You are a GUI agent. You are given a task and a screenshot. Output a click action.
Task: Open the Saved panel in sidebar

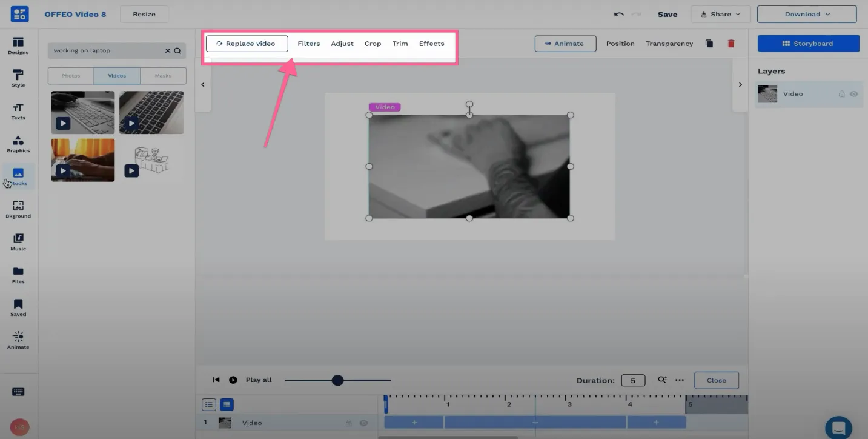click(x=18, y=307)
